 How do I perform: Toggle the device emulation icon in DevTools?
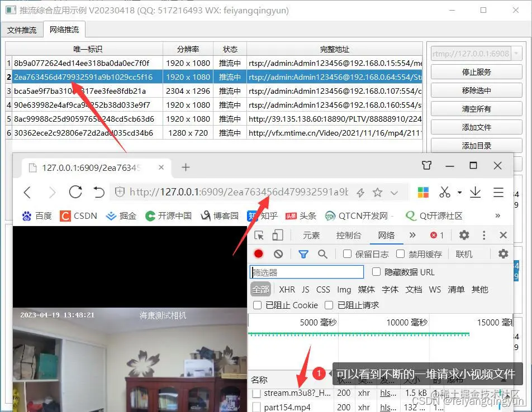point(277,234)
